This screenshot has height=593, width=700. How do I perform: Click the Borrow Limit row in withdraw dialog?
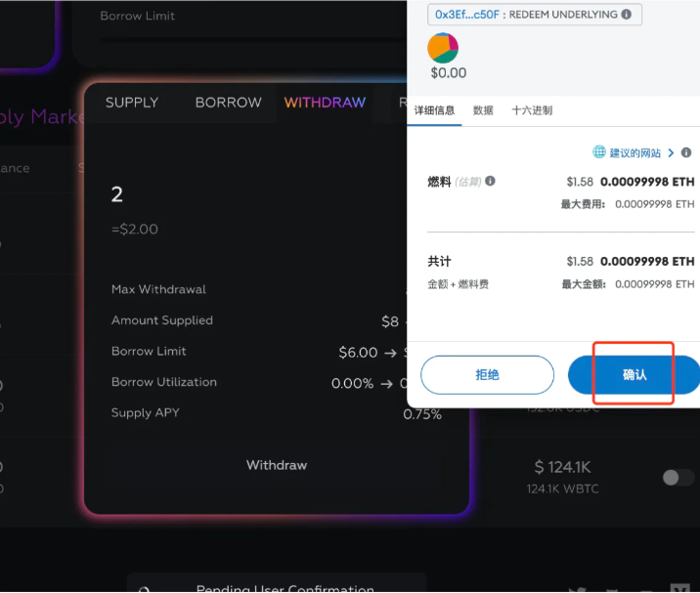tap(259, 352)
